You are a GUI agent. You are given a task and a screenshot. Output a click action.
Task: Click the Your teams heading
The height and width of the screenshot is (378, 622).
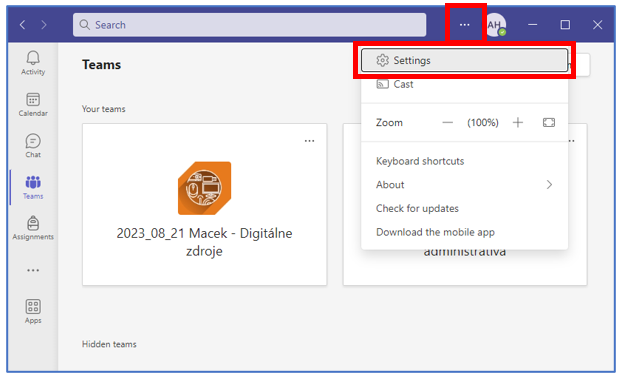pos(104,109)
